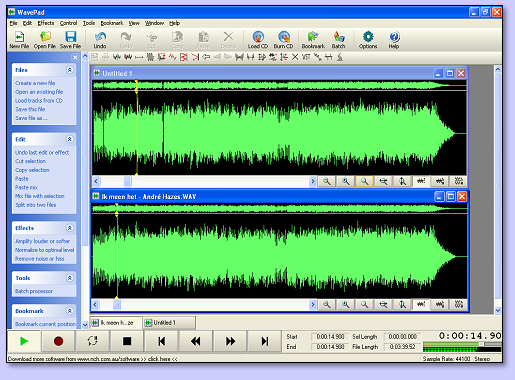Viewport: 515px width, 380px height.
Task: Click the Load CD toolbar icon
Action: click(x=258, y=40)
